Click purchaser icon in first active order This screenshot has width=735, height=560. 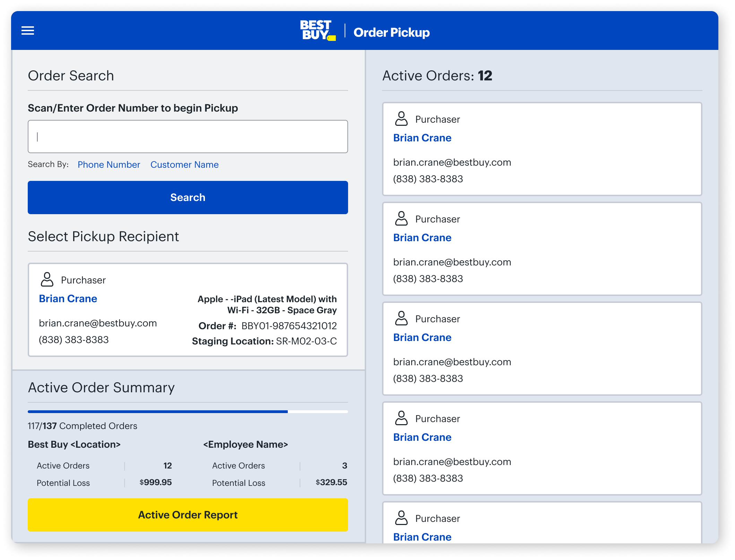[x=401, y=119]
